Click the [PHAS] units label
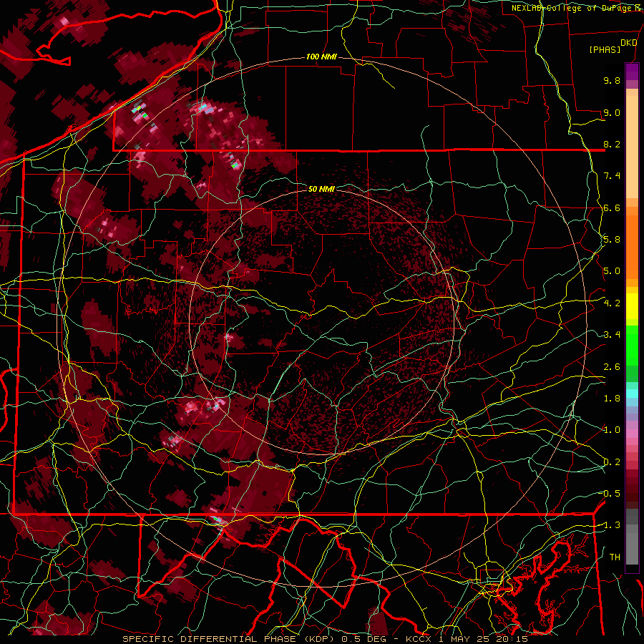Screen dimensions: 644x644 [x=605, y=50]
